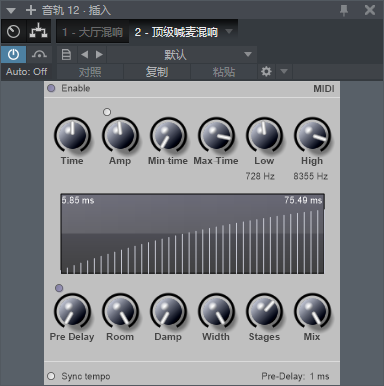Click the Max Time knob

click(216, 135)
